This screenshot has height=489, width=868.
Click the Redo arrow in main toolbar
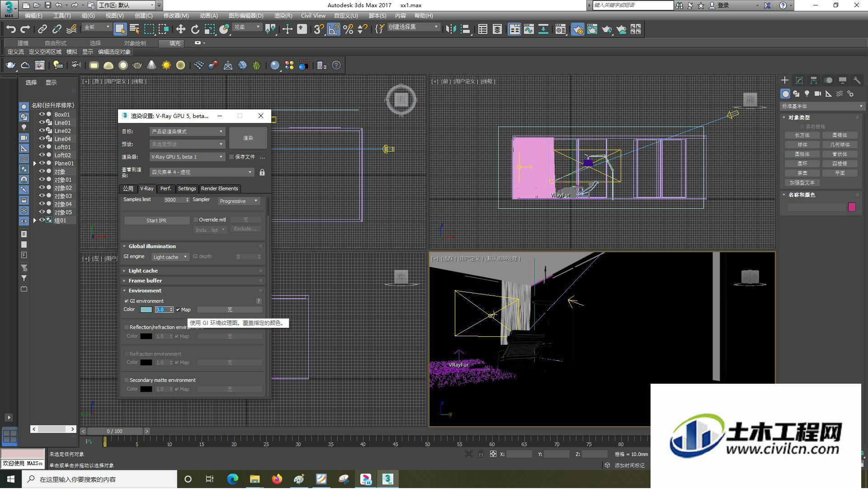(25, 29)
